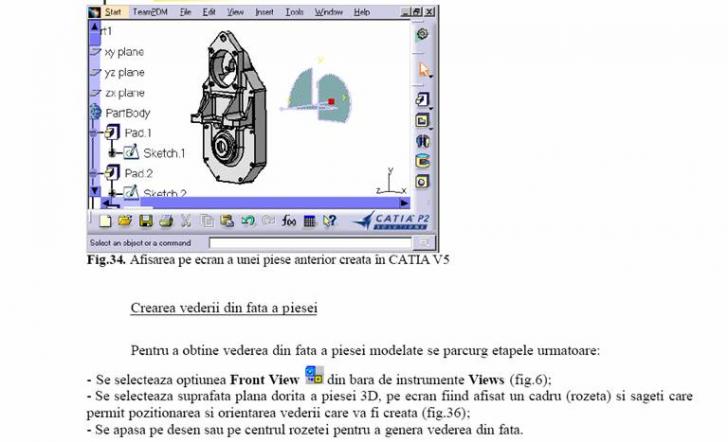Click the Print icon in bottom toolbar
Viewport: 728px width, 442px height.
click(x=165, y=220)
